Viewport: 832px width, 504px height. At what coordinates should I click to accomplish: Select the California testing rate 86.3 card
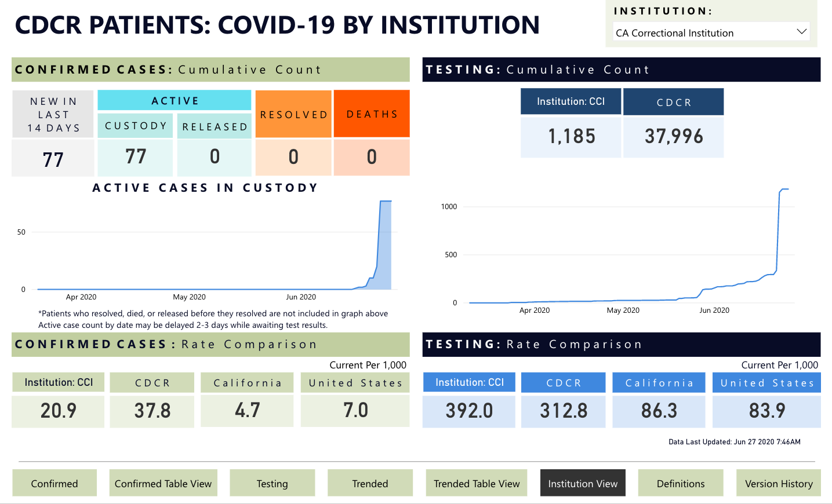(x=659, y=411)
